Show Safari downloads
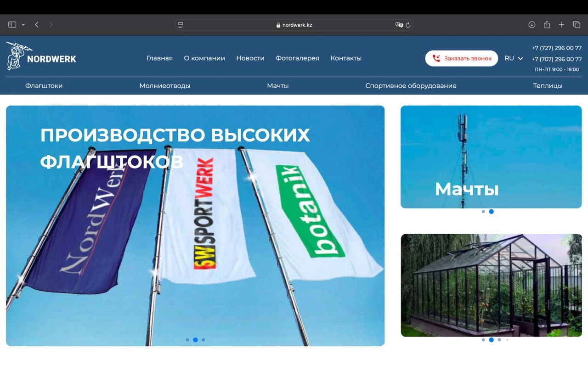The height and width of the screenshot is (382, 588). [532, 25]
